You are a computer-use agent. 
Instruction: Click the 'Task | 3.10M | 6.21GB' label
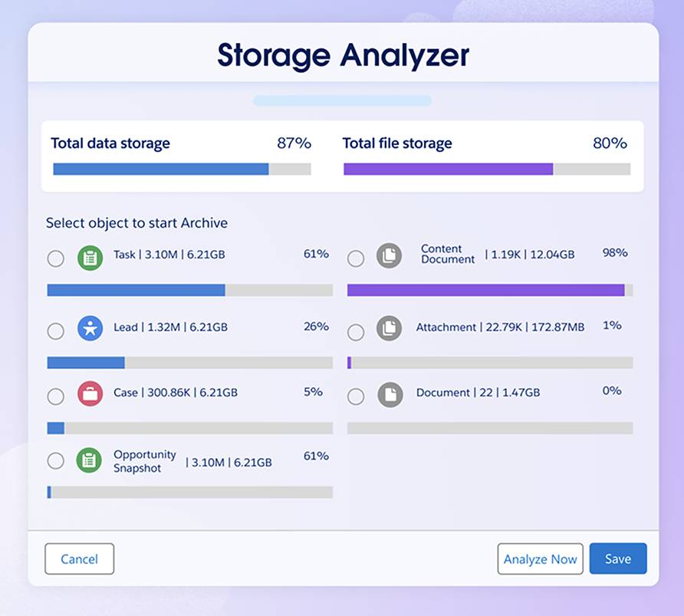click(x=169, y=255)
